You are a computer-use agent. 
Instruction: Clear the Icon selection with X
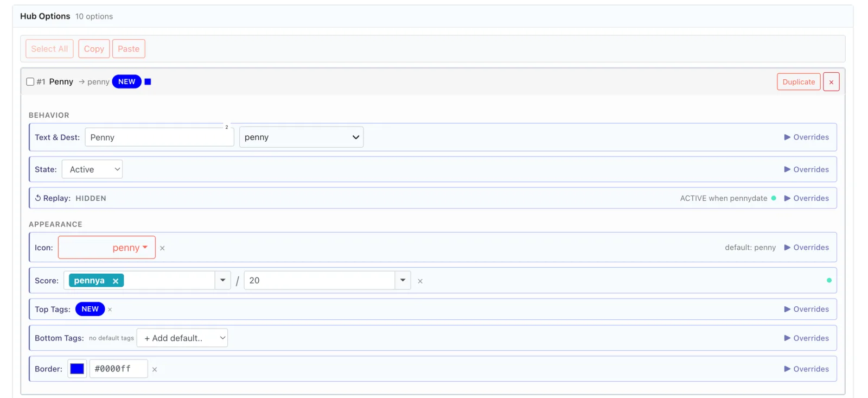[x=162, y=248]
